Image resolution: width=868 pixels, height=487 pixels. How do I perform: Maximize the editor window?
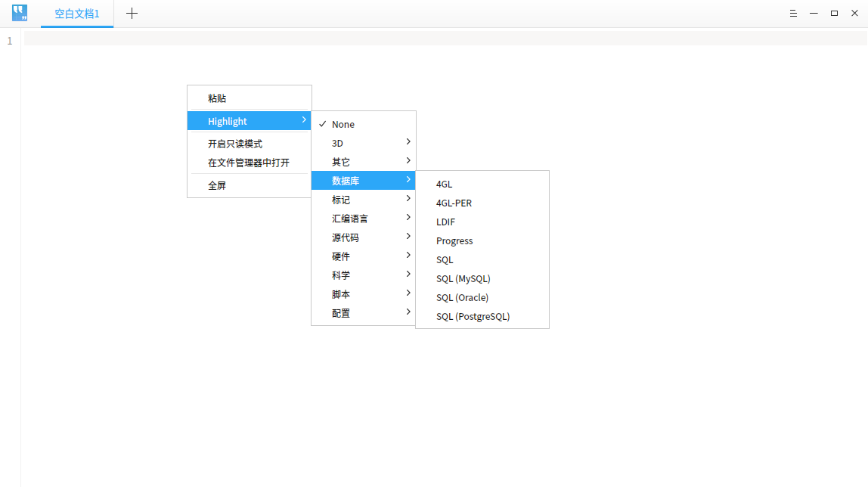pos(834,14)
